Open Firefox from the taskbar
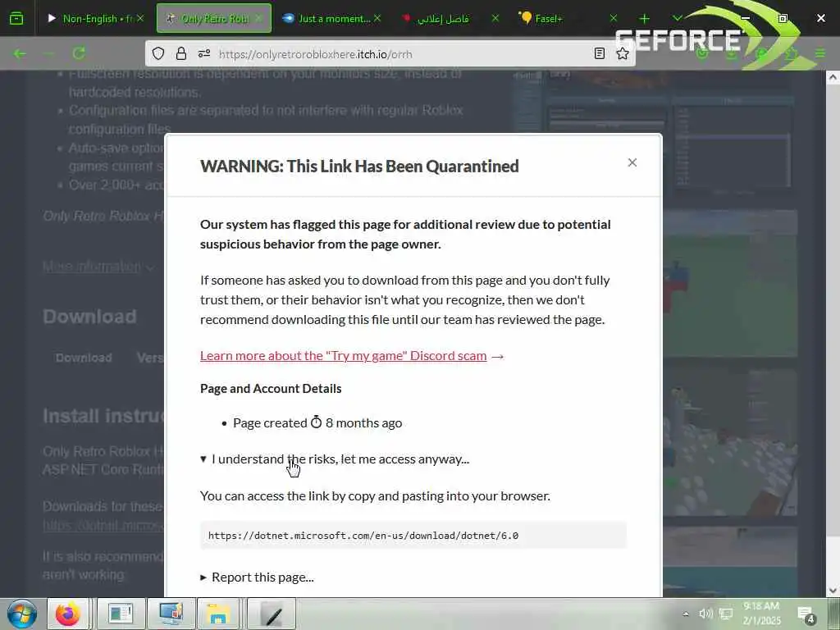Screen dimensions: 840x630 [68, 614]
